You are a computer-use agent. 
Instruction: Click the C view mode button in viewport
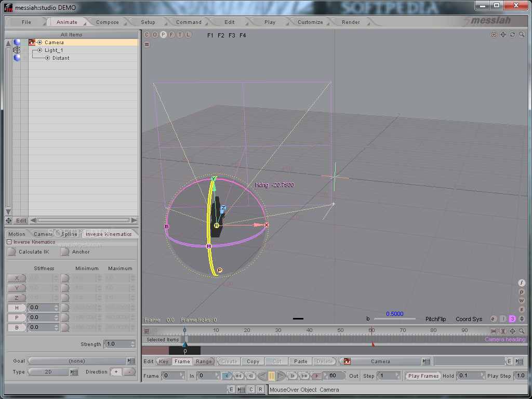tap(147, 35)
